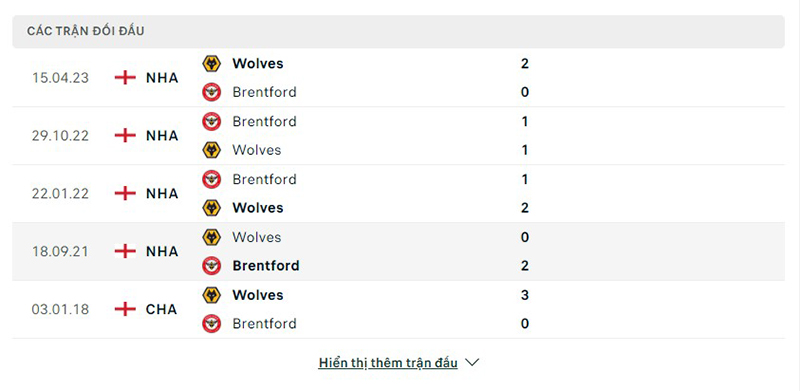Click the Wolves score 3 in 03.01.18 match

[x=525, y=295]
